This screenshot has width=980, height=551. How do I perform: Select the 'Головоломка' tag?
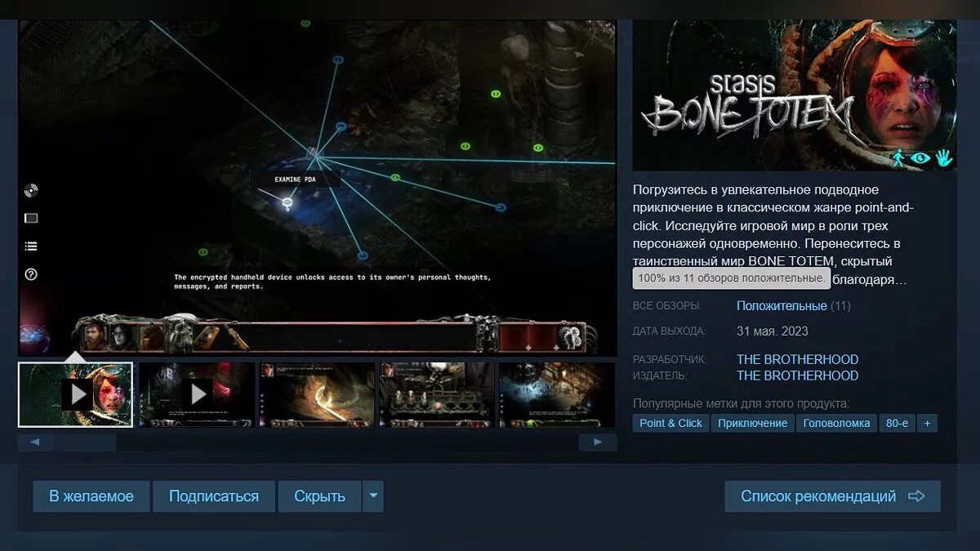tap(836, 423)
